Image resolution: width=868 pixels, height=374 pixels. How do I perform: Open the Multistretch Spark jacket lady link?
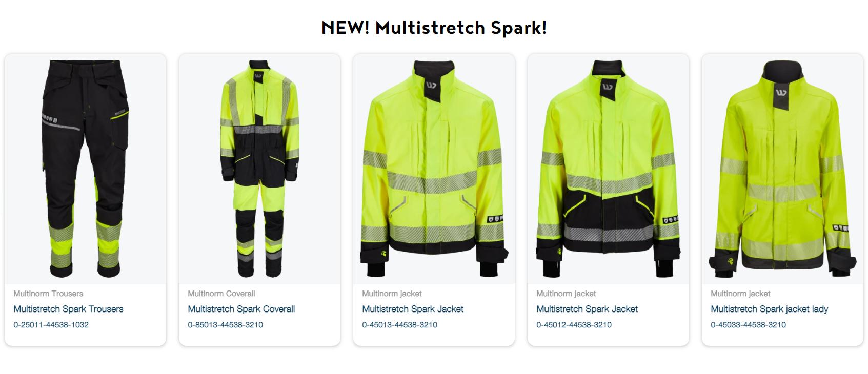[769, 309]
